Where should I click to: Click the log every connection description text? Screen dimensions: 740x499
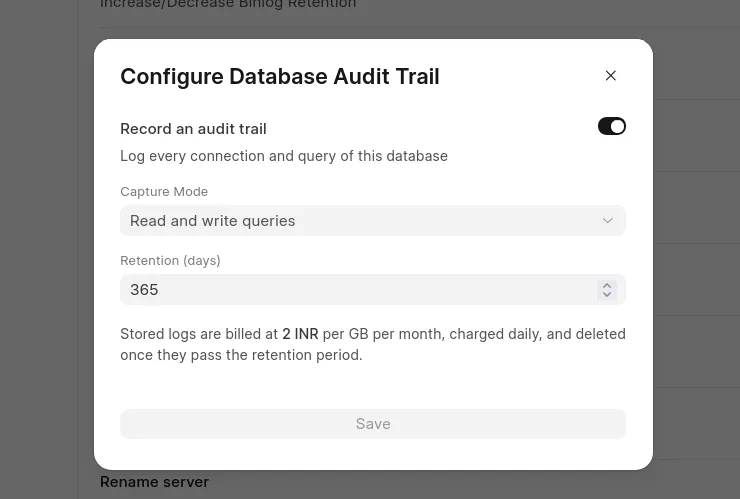[x=284, y=156]
